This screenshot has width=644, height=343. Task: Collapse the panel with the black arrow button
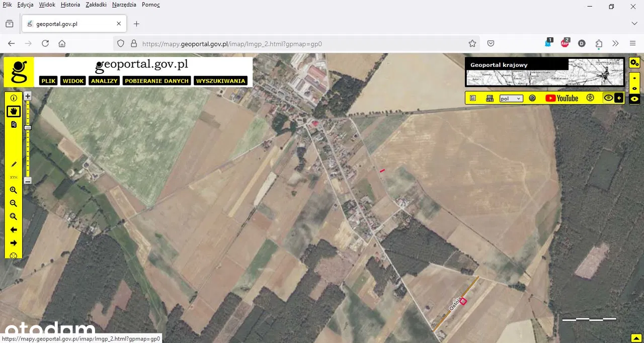(619, 98)
